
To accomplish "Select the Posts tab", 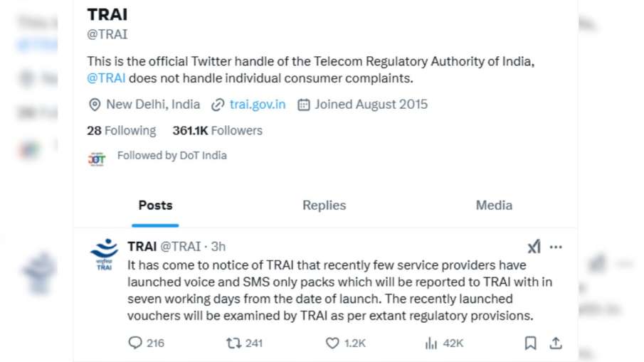I will [x=155, y=205].
